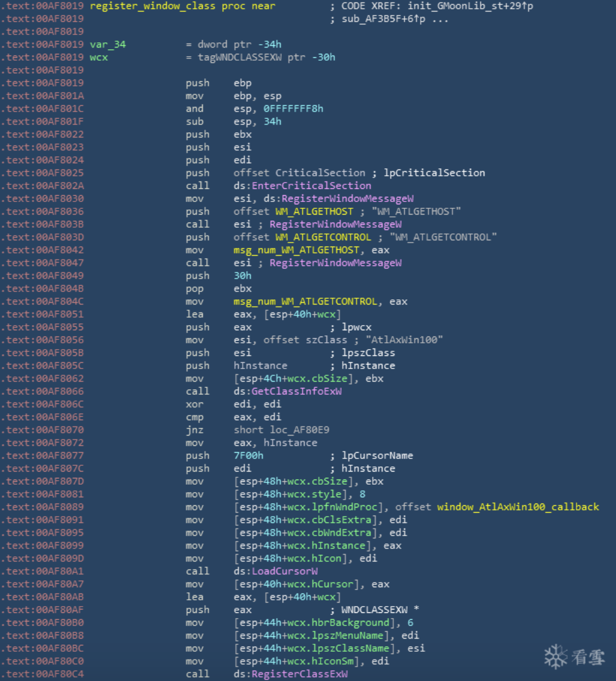Image resolution: width=616 pixels, height=681 pixels.
Task: Select the tagWNDCLASSEXW type name
Action: click(239, 57)
